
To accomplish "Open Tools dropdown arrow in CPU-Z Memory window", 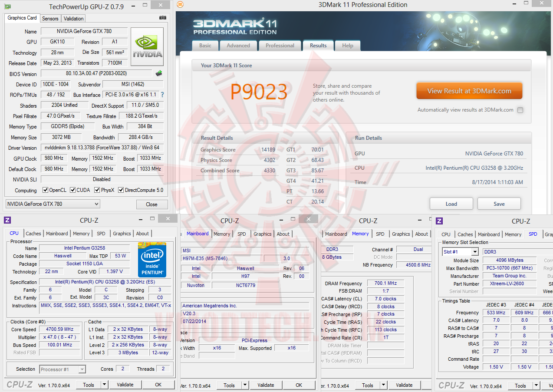I will pos(383,385).
